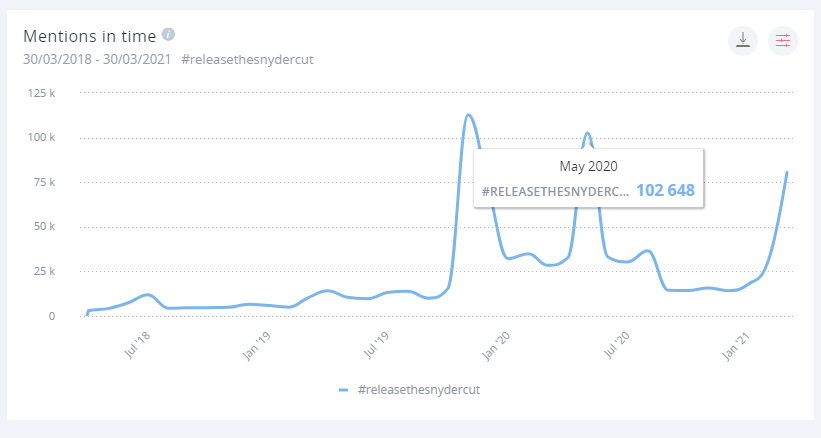Choose the Jan '20 axis label
The width and height of the screenshot is (821, 438).
pyautogui.click(x=497, y=342)
